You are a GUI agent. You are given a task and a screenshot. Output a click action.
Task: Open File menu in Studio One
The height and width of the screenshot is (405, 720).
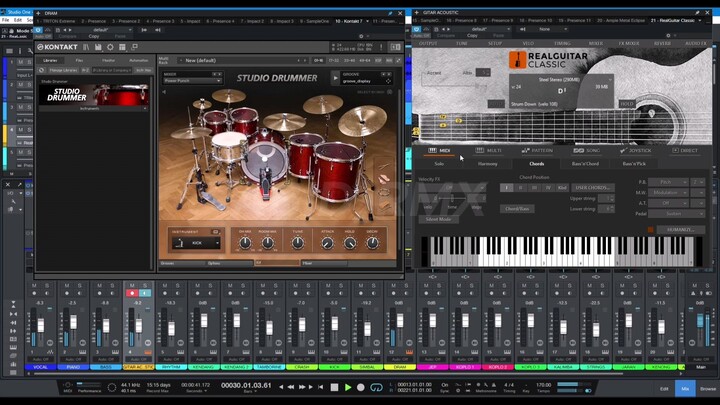pyautogui.click(x=6, y=20)
